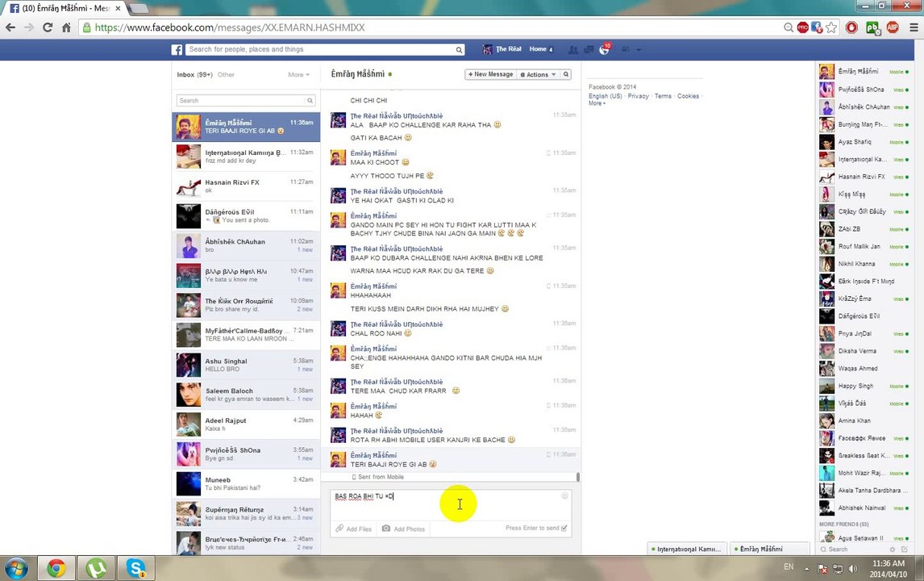Click the New Message button
This screenshot has height=581, width=924.
click(489, 74)
